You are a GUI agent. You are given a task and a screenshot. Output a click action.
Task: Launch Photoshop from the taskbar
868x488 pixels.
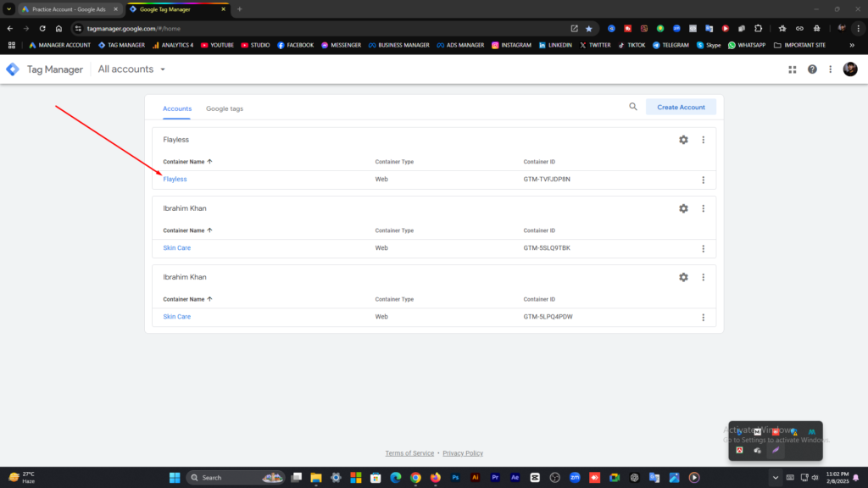click(x=455, y=478)
